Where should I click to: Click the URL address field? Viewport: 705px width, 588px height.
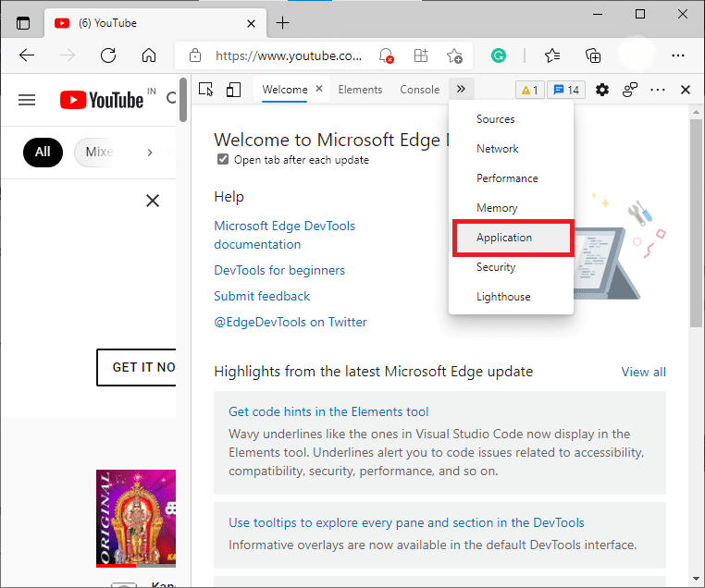[289, 55]
